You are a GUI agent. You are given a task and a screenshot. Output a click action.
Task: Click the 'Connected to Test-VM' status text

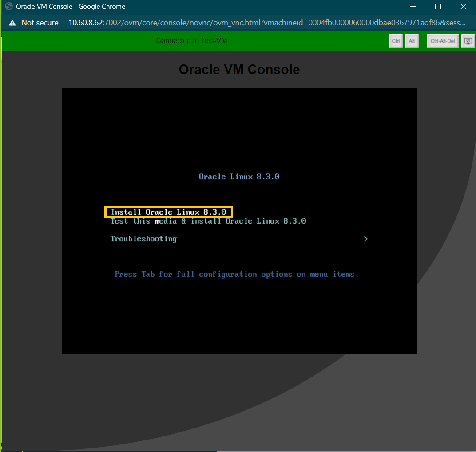click(191, 41)
